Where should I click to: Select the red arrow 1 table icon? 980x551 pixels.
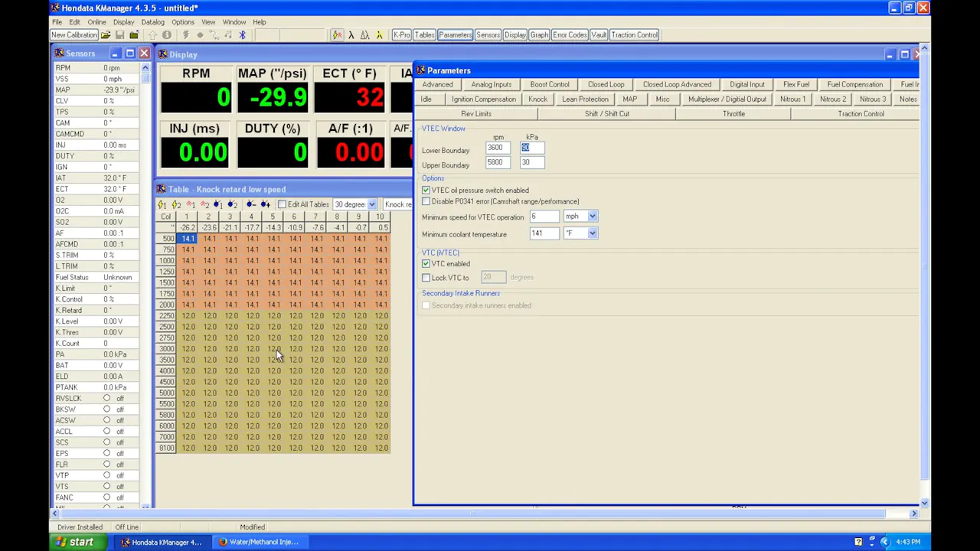point(191,204)
